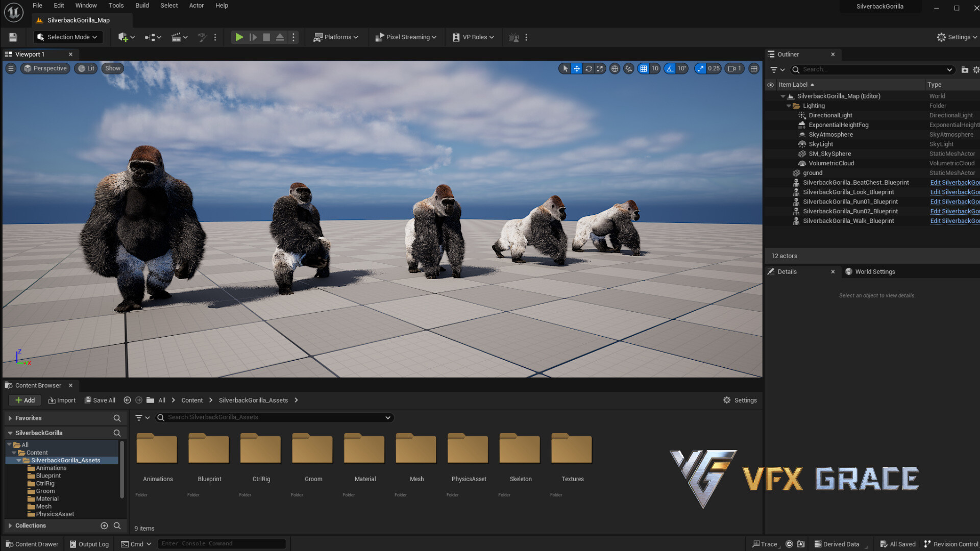This screenshot has height=551, width=980.
Task: Expand the Perspective view menu
Action: pos(45,68)
